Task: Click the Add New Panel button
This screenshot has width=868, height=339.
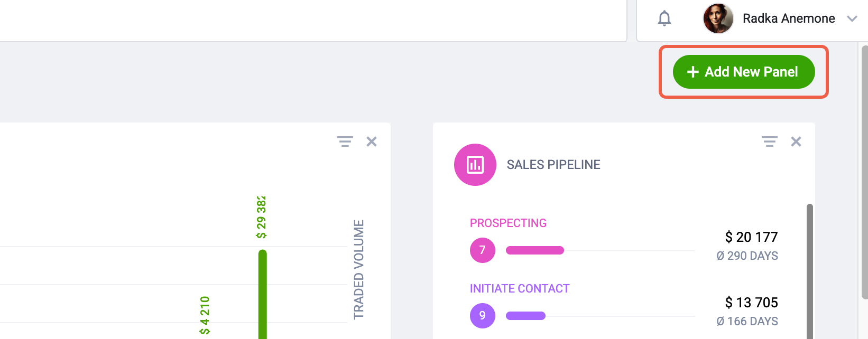Action: pyautogui.click(x=744, y=72)
